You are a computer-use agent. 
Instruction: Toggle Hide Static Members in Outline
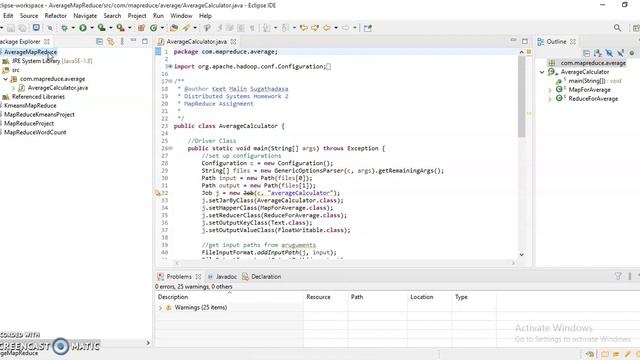pos(620,53)
